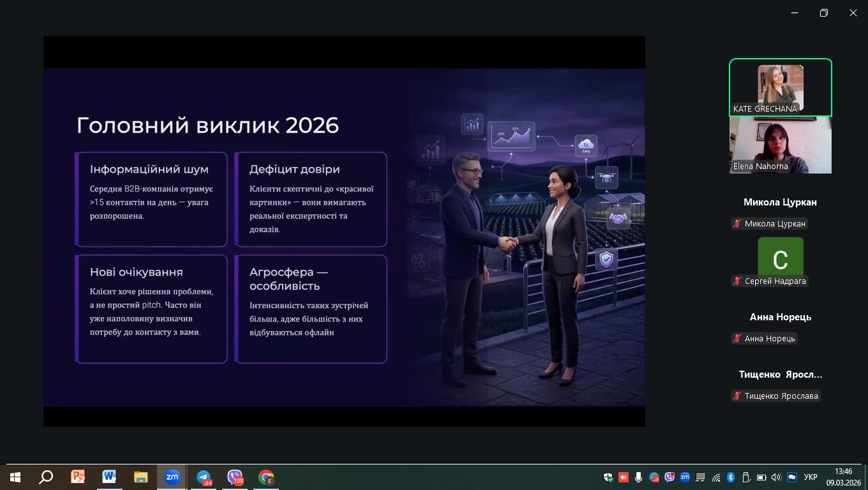Click the Viber icon in system tray
The width and height of the screenshot is (868, 490).
point(670,477)
